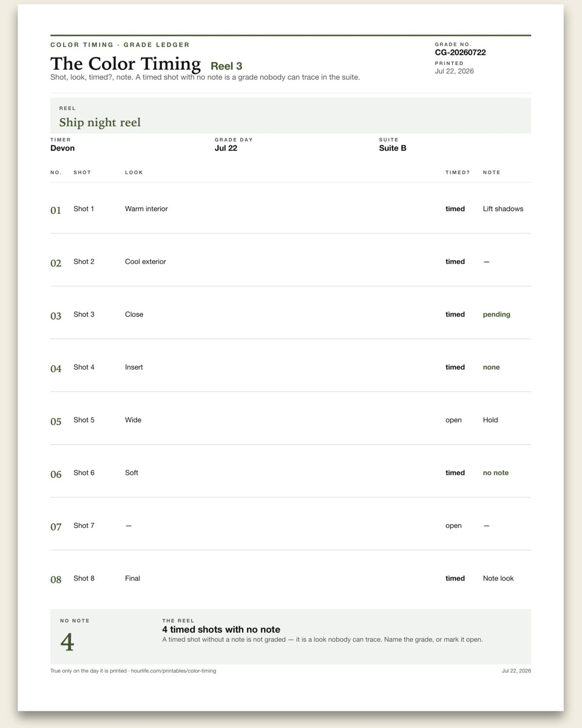Open the hourlife.com/printables/color-timing footer link
This screenshot has height=728, width=582.
[174, 671]
